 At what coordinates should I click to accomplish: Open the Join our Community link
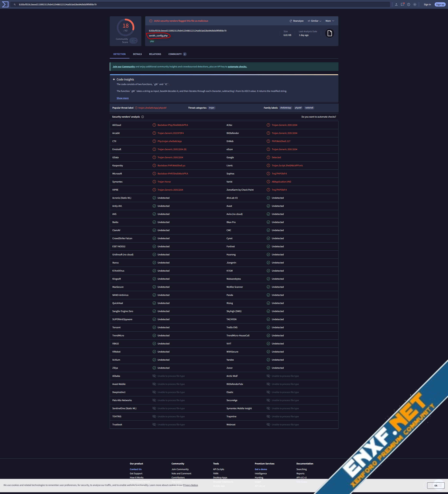coord(124,67)
